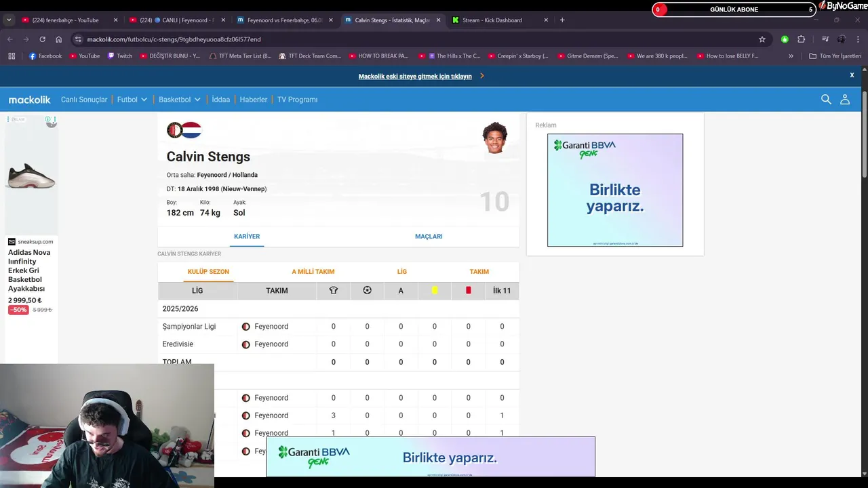This screenshot has height=488, width=868.
Task: Click the Calvin Stengs player photo
Action: (495, 138)
